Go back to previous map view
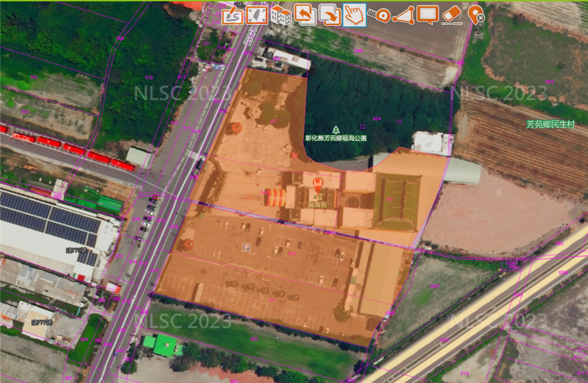This screenshot has width=588, height=383. click(305, 15)
